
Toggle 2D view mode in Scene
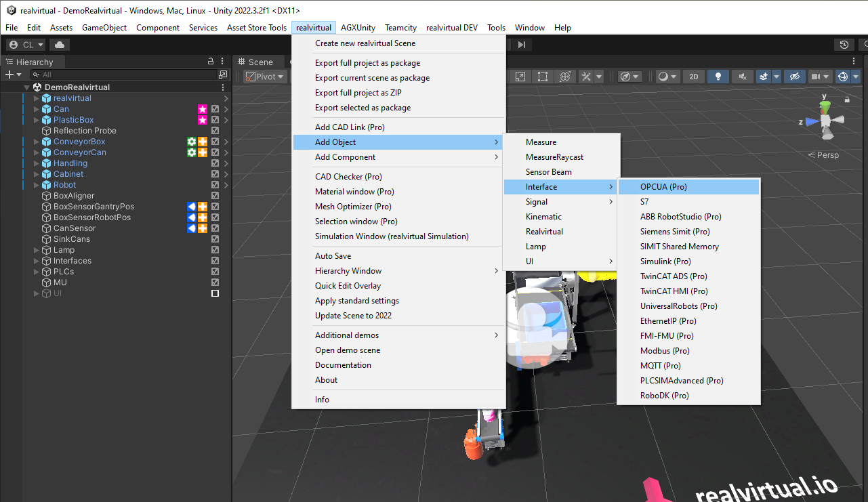tap(693, 77)
